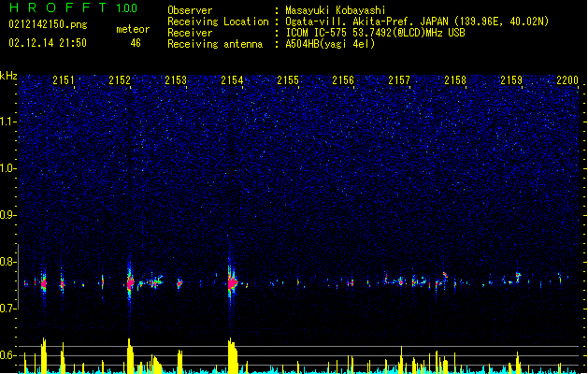This screenshot has height=374, width=588.
Task: Click the 0.6 kHz frequency label
Action: 7,355
